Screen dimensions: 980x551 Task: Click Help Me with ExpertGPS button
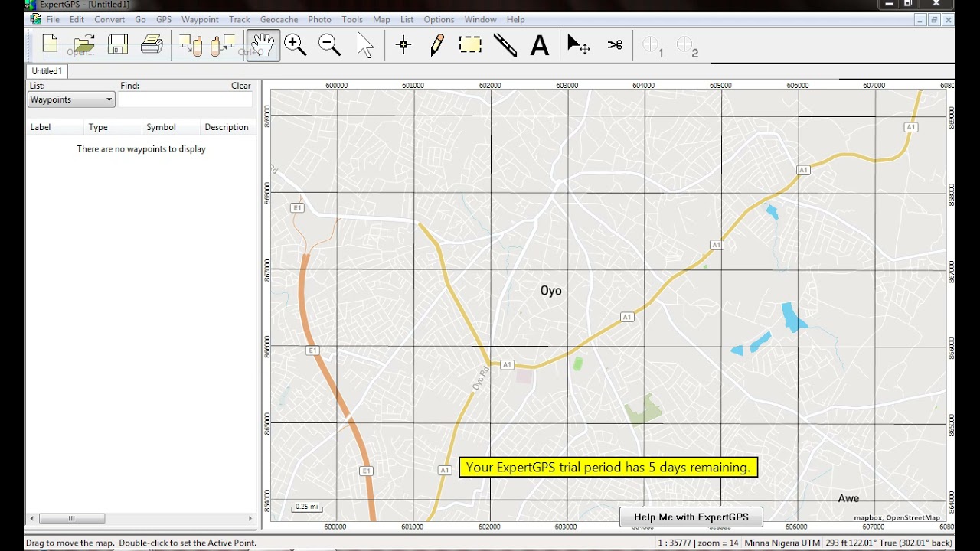coord(691,517)
